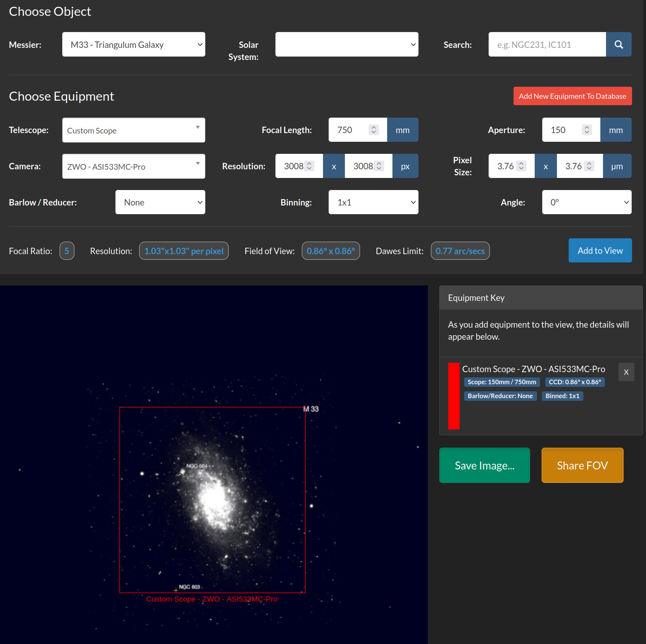Open the Binning dropdown set to 1x1
The width and height of the screenshot is (646, 644).
[x=374, y=202]
